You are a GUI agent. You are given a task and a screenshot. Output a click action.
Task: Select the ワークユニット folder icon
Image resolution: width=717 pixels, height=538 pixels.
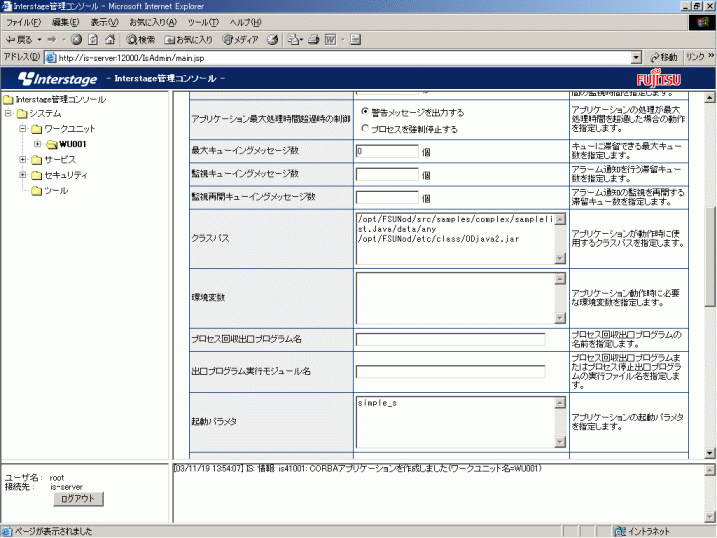[x=37, y=129]
